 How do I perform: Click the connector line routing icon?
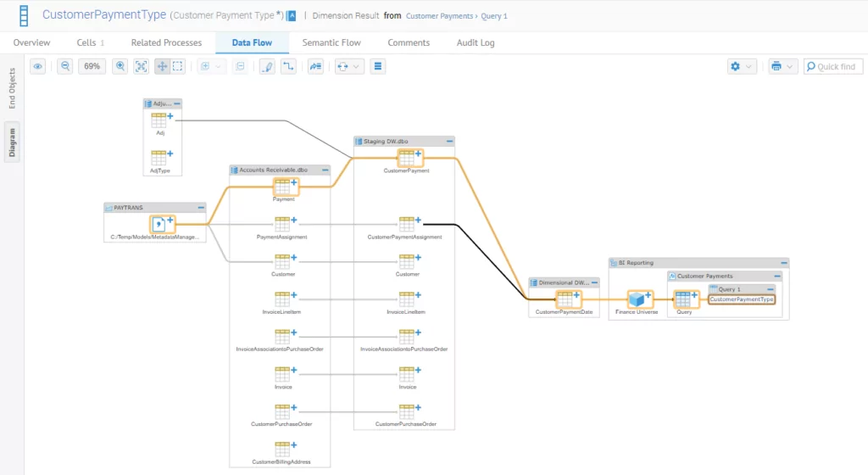pyautogui.click(x=288, y=66)
